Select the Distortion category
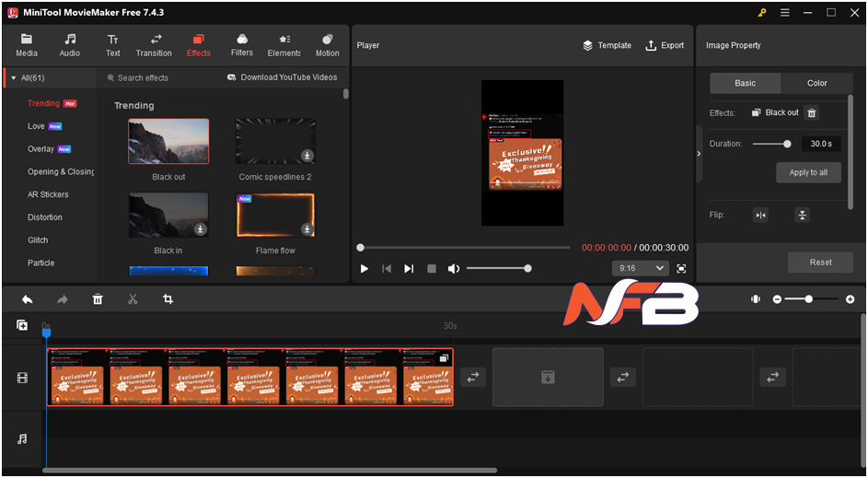This screenshot has width=868, height=478. 45,217
